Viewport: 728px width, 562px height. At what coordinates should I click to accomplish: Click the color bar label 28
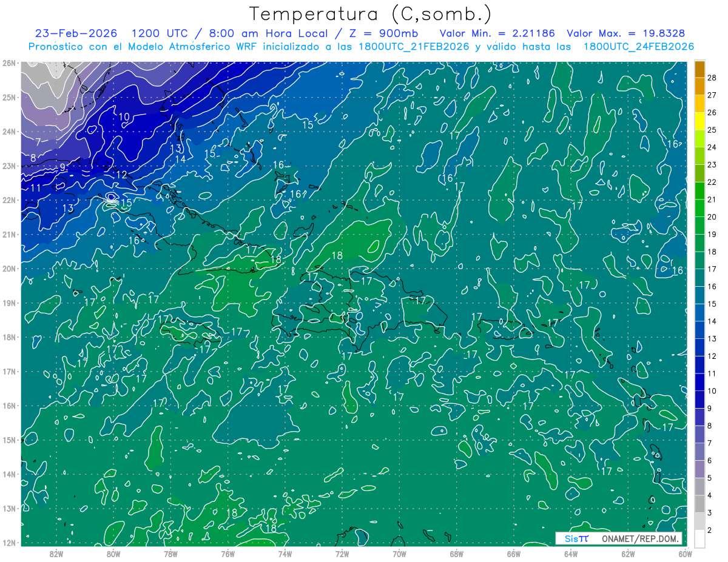712,78
